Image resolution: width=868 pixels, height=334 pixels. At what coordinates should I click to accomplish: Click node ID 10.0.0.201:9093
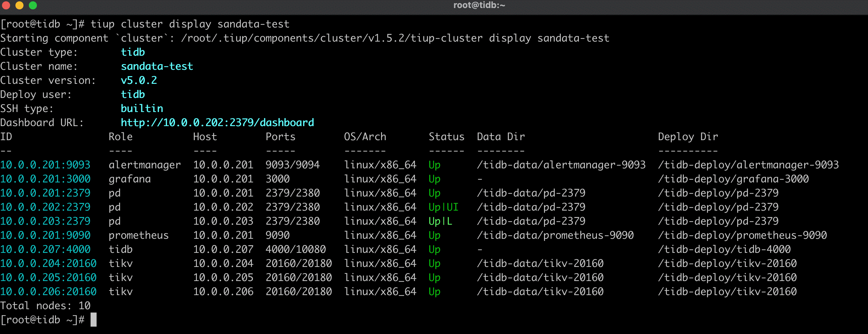point(45,165)
